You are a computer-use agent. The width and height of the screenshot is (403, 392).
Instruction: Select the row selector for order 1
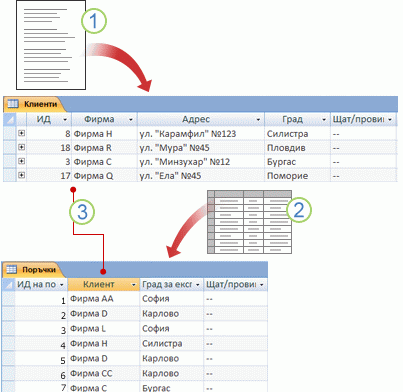coord(8,299)
